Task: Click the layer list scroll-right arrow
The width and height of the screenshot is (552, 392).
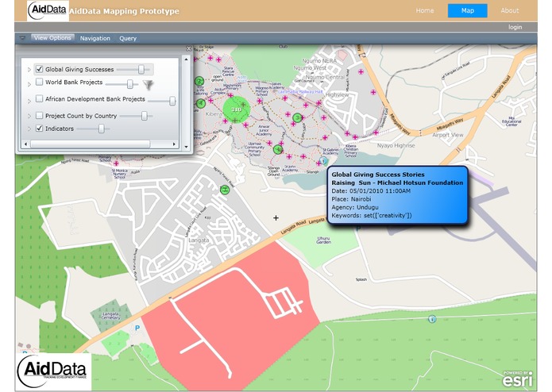Action: [174, 144]
